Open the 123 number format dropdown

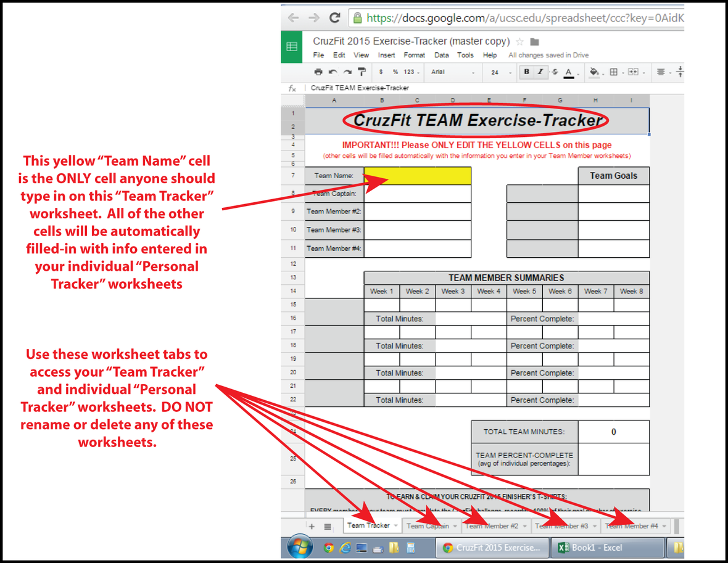click(x=412, y=72)
